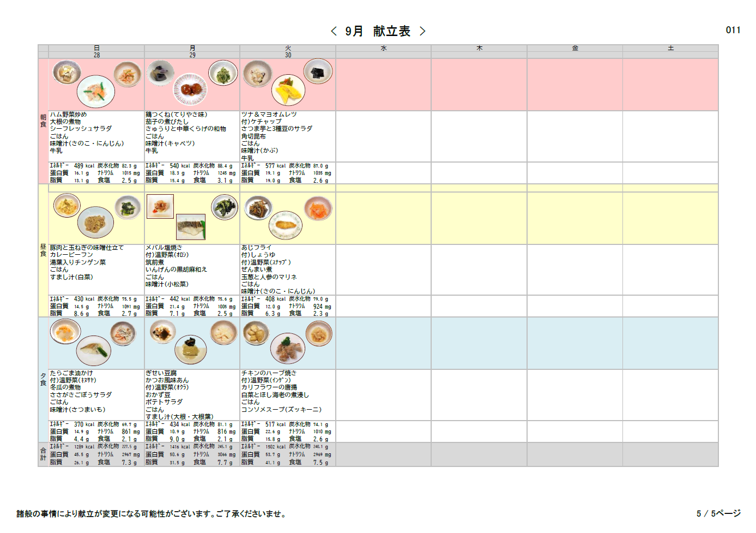Select menu item 冬瓜の煮物
This screenshot has width=756, height=533.
pos(65,387)
